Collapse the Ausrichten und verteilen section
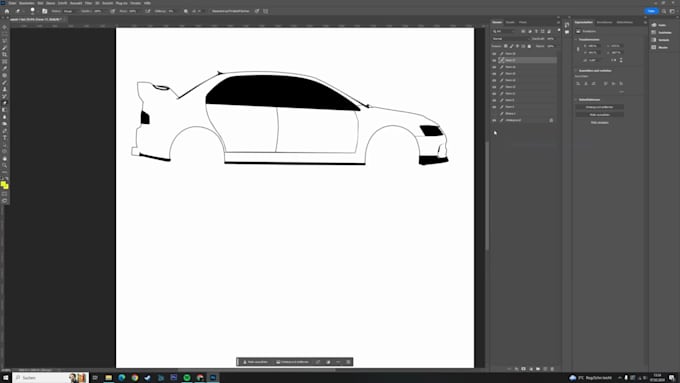Image resolution: width=680 pixels, height=383 pixels. (576, 71)
